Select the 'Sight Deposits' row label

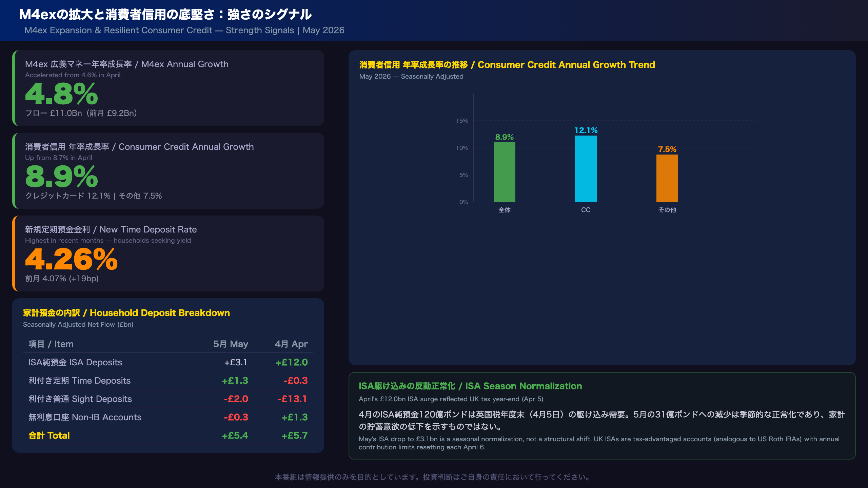coord(80,399)
